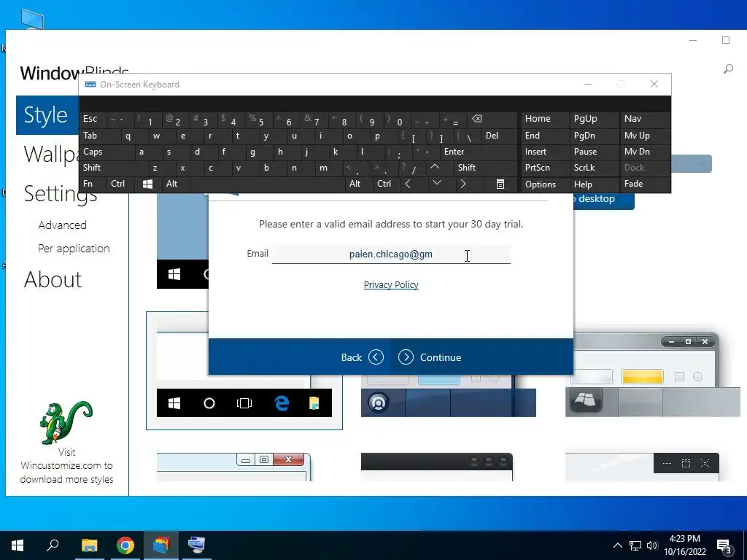Open the Windows Start menu
This screenshot has width=747, height=560.
18,545
